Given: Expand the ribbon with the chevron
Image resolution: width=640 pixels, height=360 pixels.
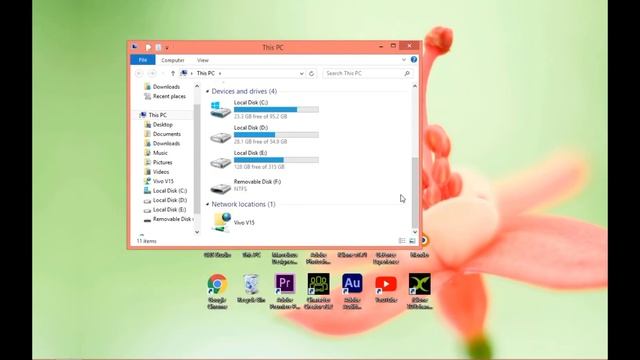Looking at the screenshot, I should 404,60.
